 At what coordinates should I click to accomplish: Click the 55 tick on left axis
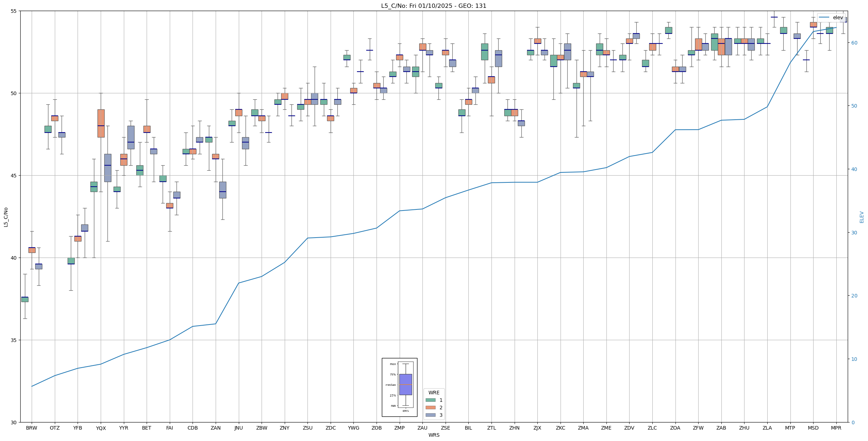click(14, 11)
